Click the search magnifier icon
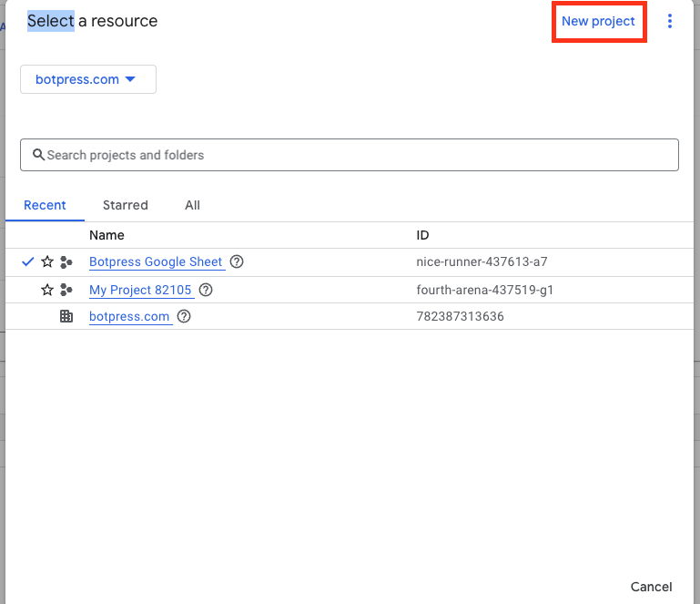 [x=39, y=155]
